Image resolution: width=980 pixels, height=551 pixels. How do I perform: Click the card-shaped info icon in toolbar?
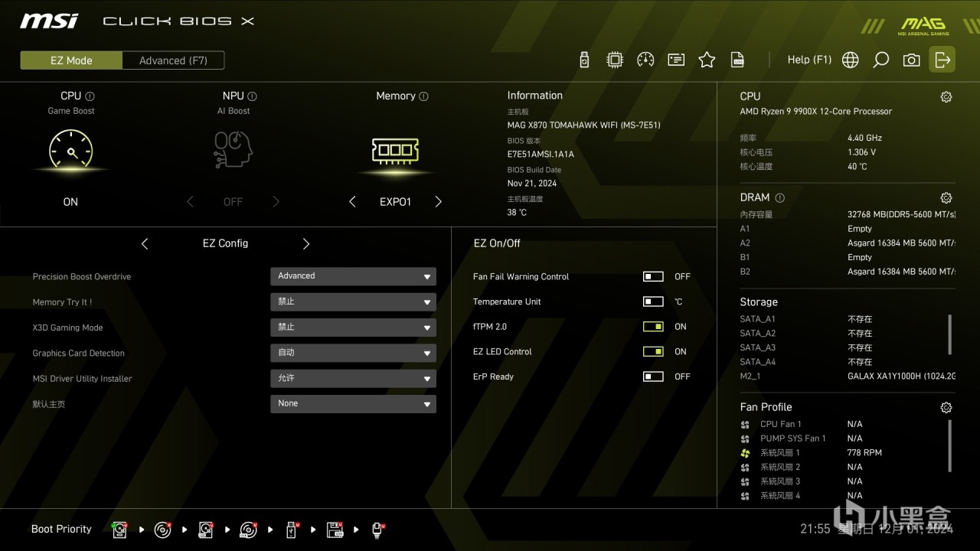pyautogui.click(x=676, y=60)
